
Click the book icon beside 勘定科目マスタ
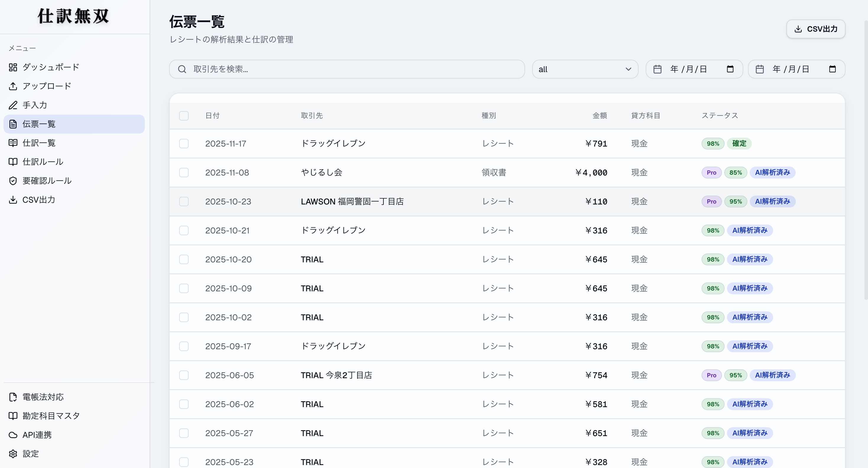[13, 416]
